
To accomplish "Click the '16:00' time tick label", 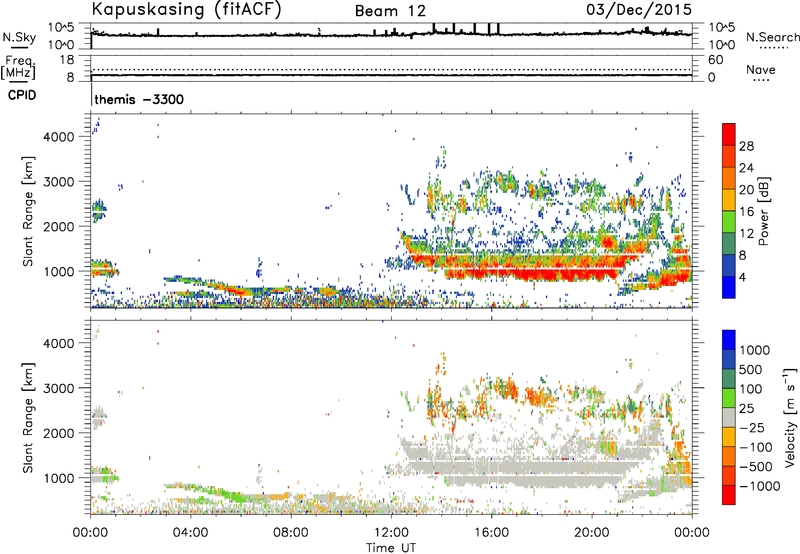I will coord(491,533).
